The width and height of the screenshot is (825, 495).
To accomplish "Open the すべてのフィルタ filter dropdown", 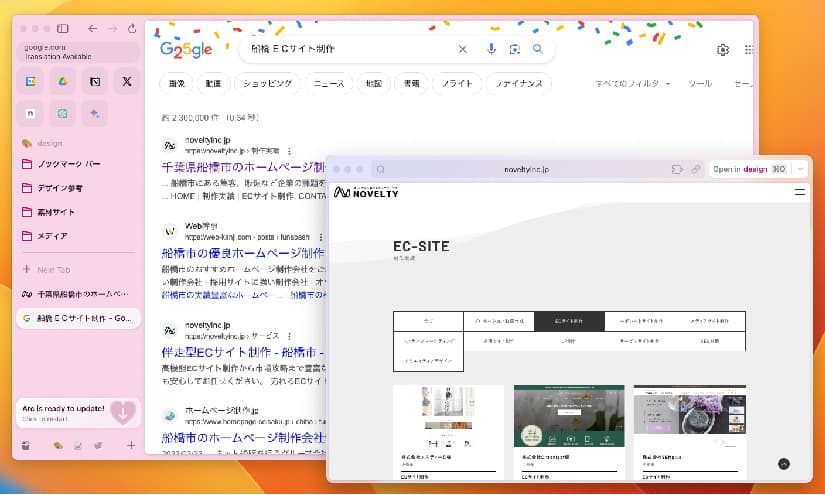I will 632,84.
